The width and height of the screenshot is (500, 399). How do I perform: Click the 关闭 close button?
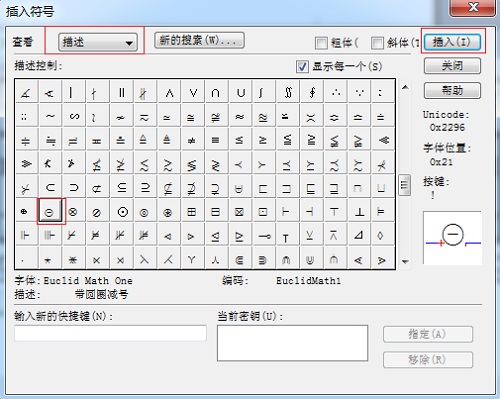pos(452,66)
